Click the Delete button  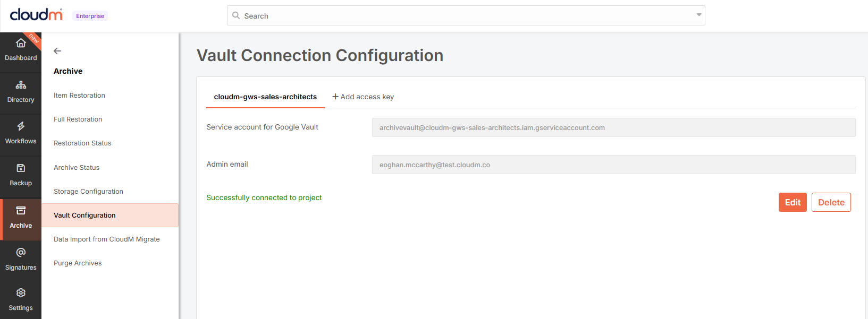[x=831, y=202]
